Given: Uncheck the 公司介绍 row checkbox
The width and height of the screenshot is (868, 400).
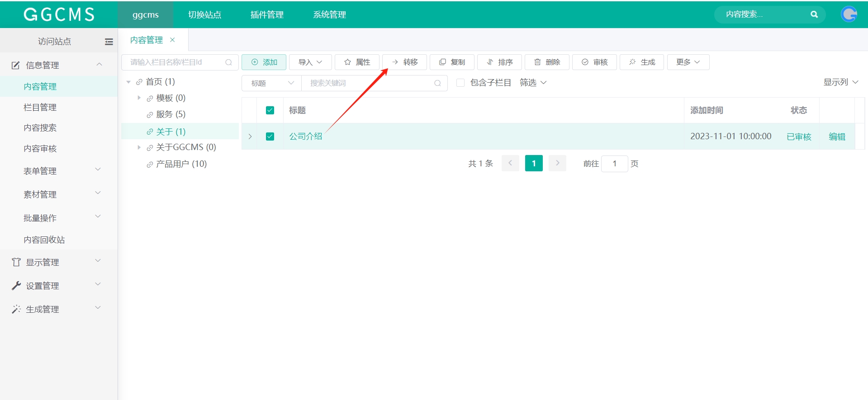Looking at the screenshot, I should (270, 136).
